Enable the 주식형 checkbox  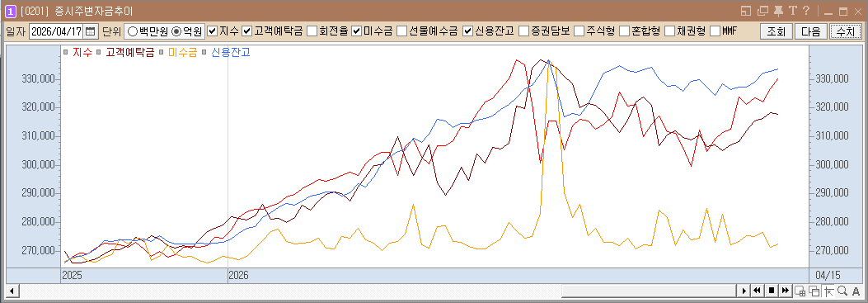(579, 31)
